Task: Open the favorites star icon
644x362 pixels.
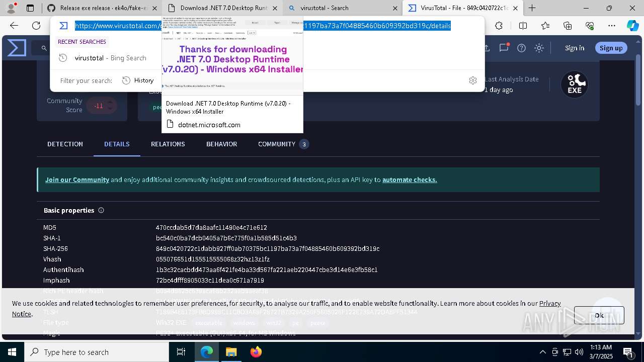Action: 545,26
